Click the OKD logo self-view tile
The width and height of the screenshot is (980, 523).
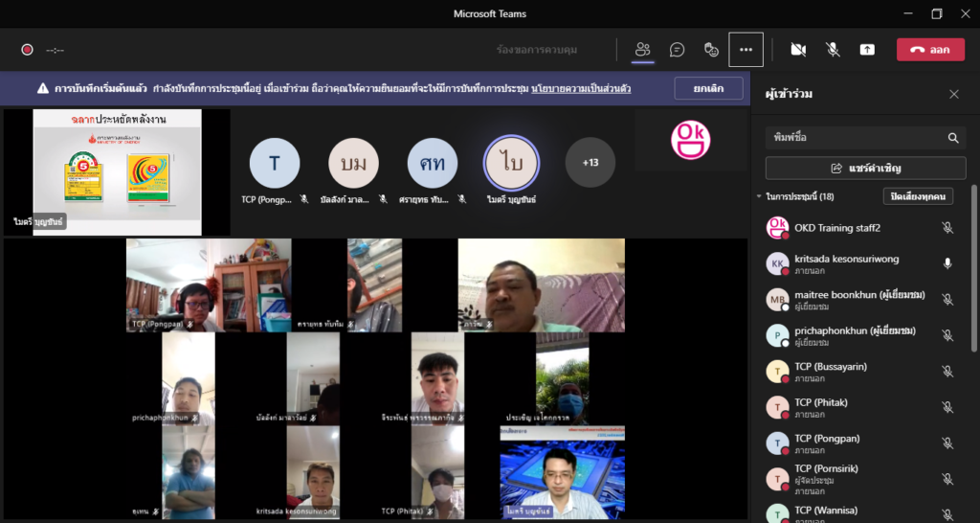point(691,140)
